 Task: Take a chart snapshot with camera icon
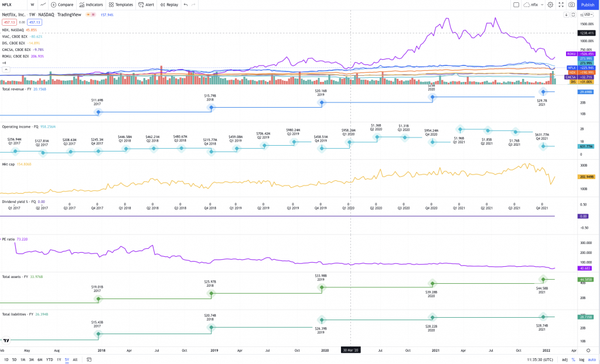click(x=571, y=5)
